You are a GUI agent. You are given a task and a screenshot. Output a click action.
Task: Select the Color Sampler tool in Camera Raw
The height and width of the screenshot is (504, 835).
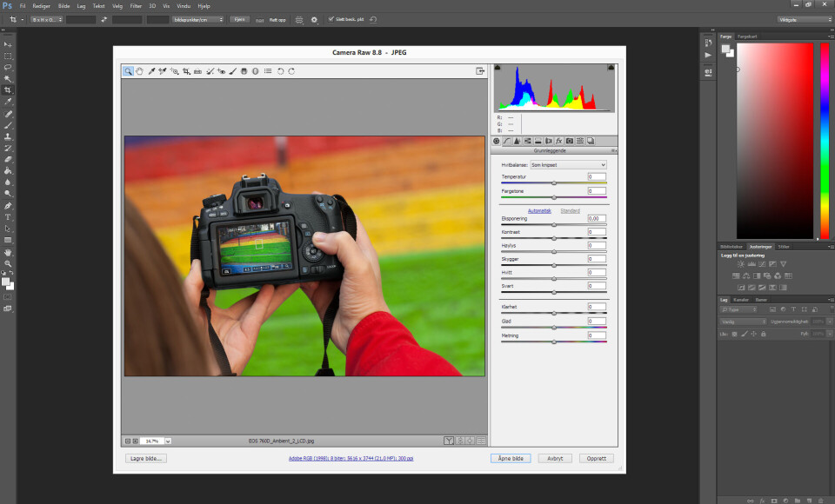click(163, 71)
